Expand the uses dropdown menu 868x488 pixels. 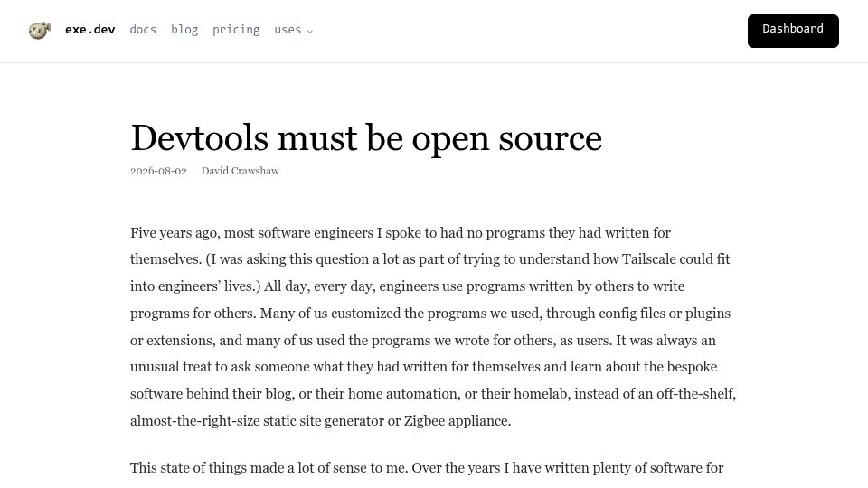click(293, 30)
